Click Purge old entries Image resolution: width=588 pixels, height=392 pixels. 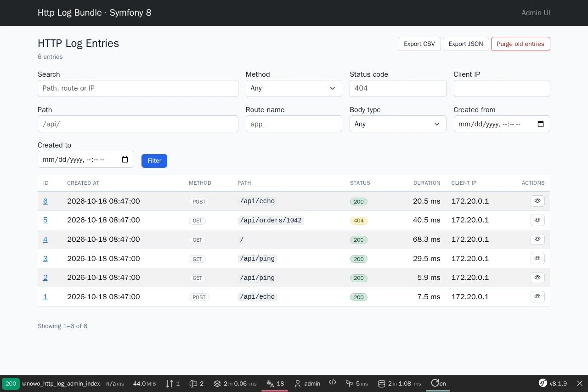coord(520,44)
